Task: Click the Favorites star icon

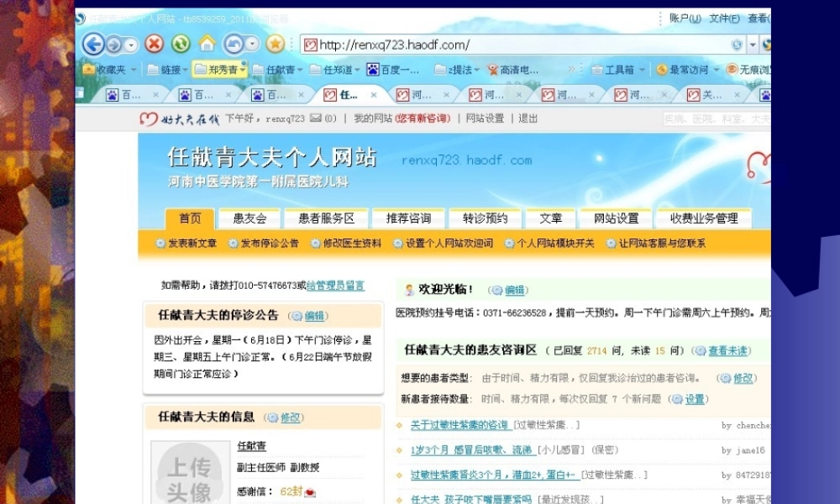Action: 275,44
